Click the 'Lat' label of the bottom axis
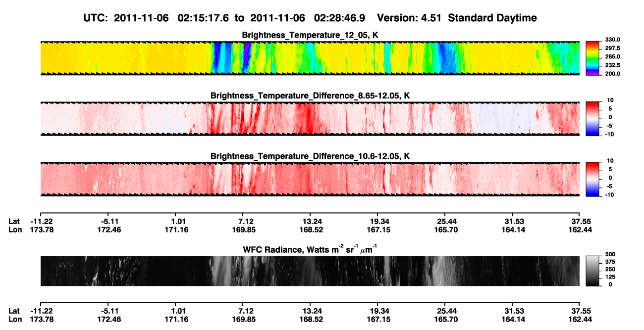The width and height of the screenshot is (644, 330). (14, 311)
